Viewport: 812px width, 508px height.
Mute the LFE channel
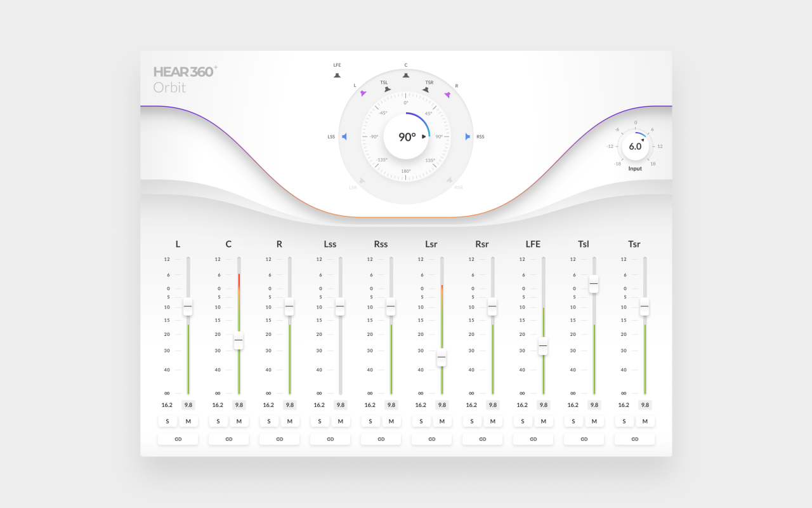tap(544, 422)
